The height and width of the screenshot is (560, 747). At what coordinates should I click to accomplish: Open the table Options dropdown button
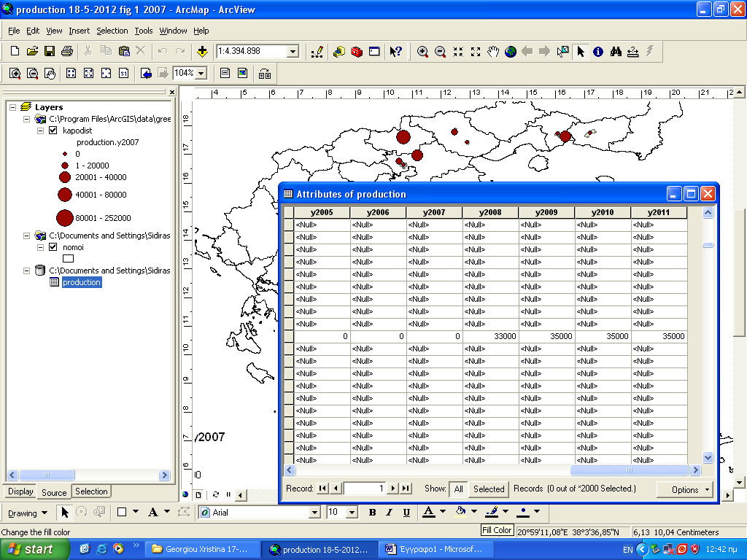coord(685,489)
